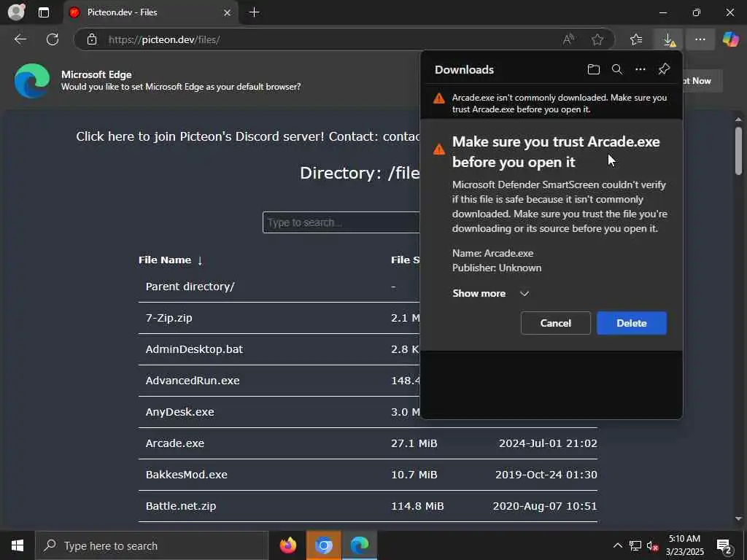The image size is (747, 560).
Task: Delete the Arcade.exe download
Action: click(x=631, y=323)
